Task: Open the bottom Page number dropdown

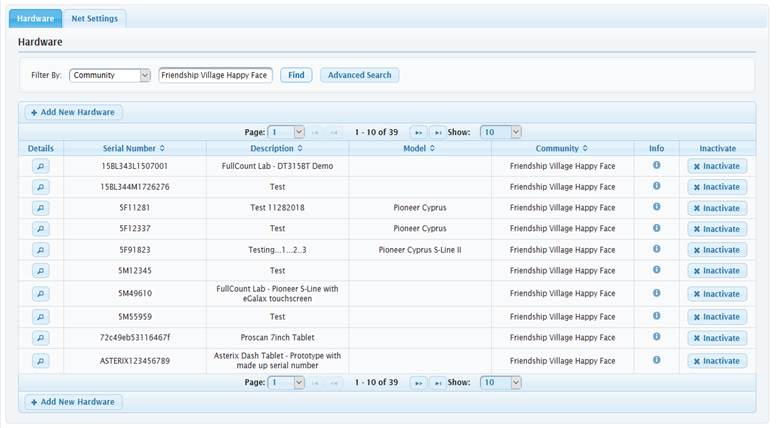Action: click(287, 383)
